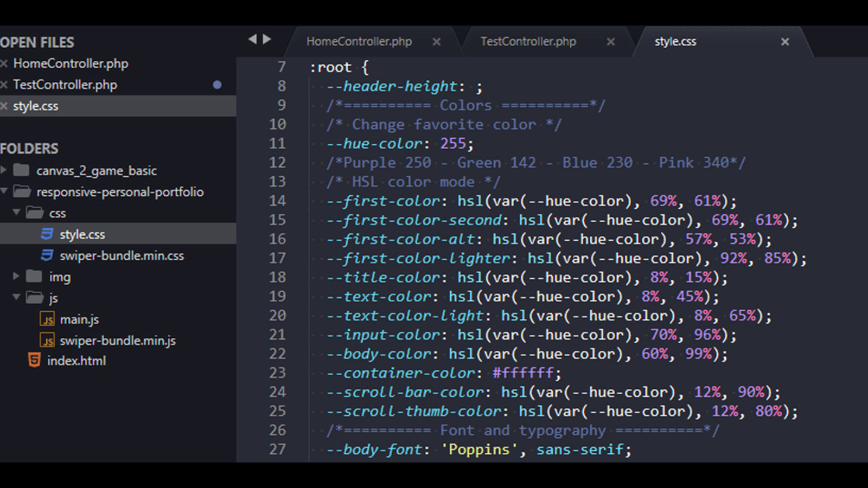
Task: Open HomeController.php from open files list
Action: pos(71,64)
